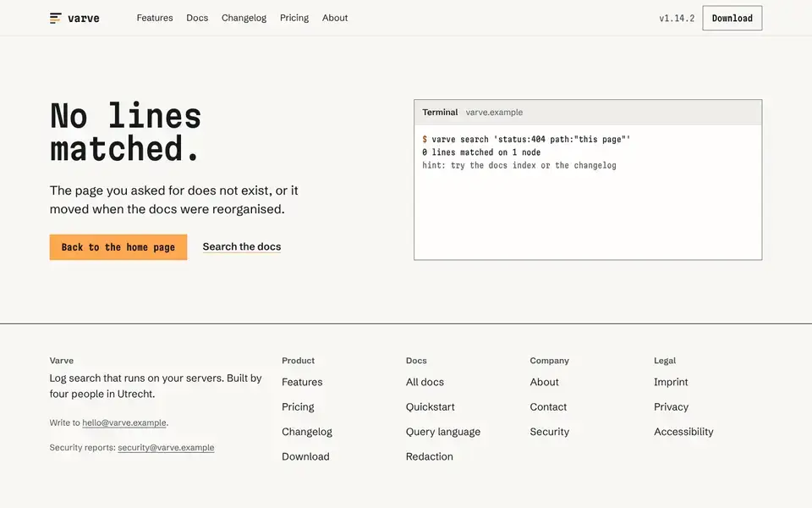
Task: Open Redaction footer link
Action: pos(430,456)
